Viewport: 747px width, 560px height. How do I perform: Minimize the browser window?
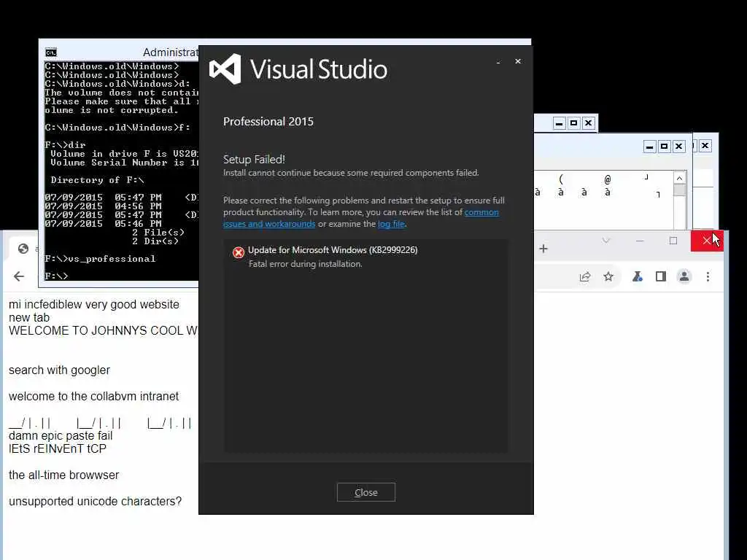(x=640, y=241)
